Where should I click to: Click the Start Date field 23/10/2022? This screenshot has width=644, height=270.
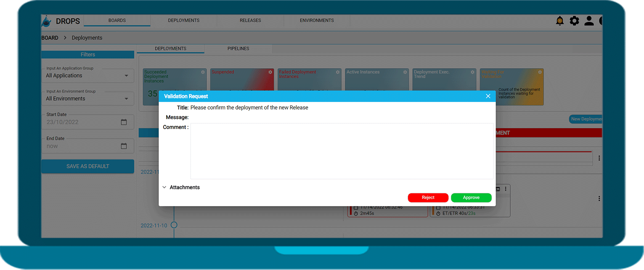coord(87,122)
